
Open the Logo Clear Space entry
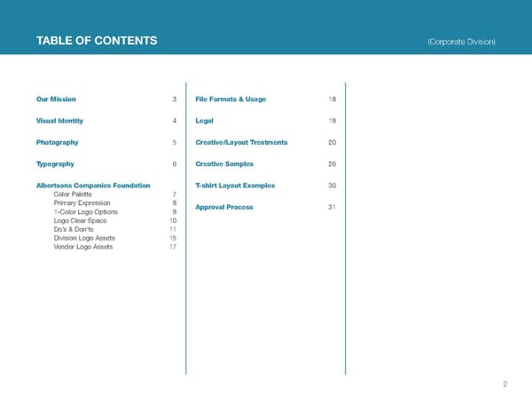tap(79, 221)
